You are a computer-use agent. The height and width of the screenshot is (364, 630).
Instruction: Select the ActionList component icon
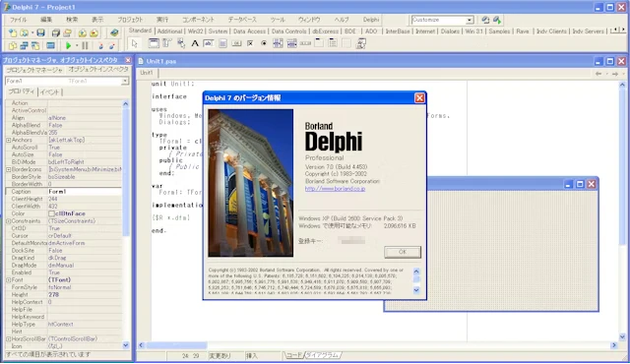click(361, 43)
